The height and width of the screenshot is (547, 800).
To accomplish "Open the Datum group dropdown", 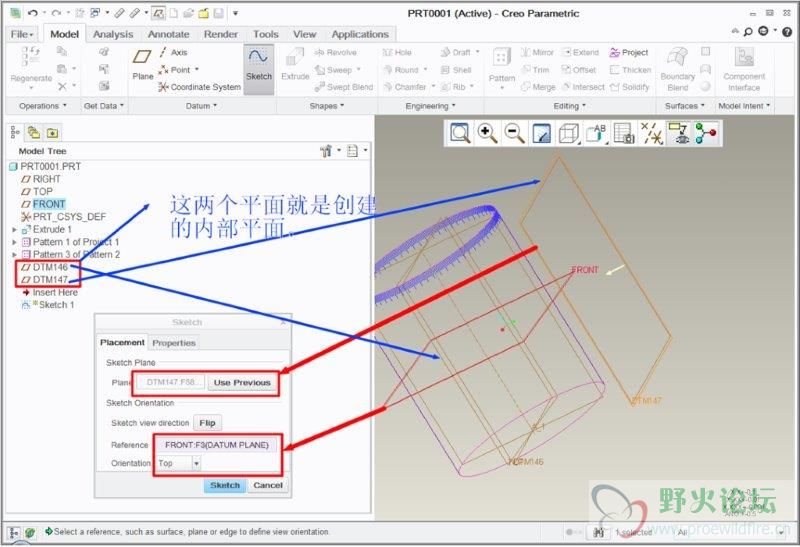I will (x=201, y=106).
